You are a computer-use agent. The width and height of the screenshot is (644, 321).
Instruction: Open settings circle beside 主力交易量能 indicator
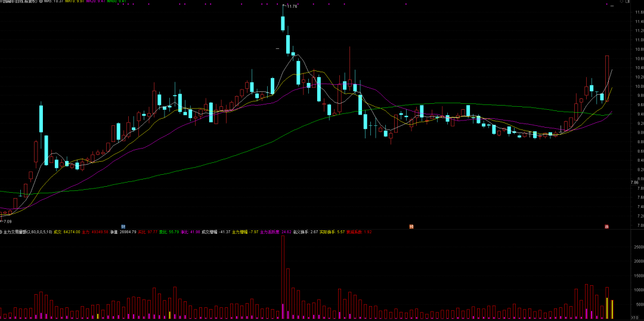(1, 232)
